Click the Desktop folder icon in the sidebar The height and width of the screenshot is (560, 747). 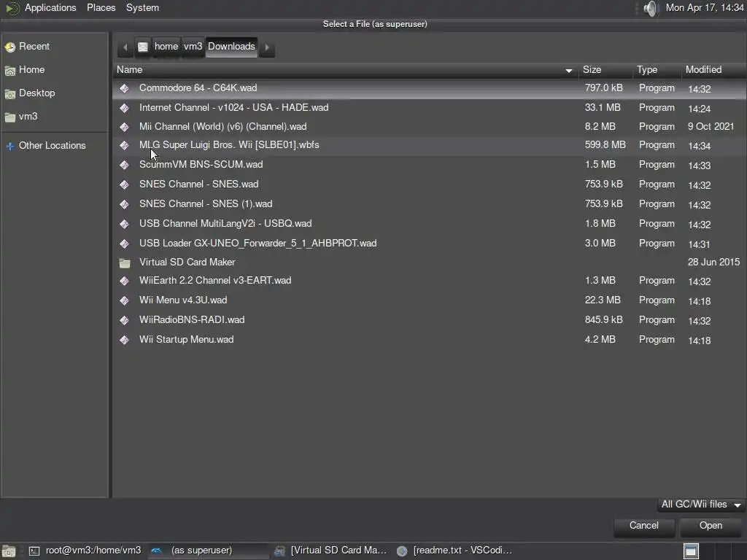[x=10, y=94]
